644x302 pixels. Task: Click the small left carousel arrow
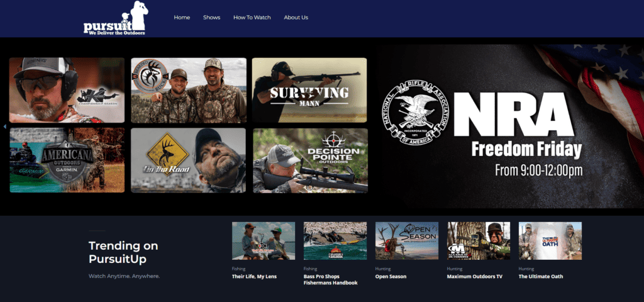click(5, 126)
